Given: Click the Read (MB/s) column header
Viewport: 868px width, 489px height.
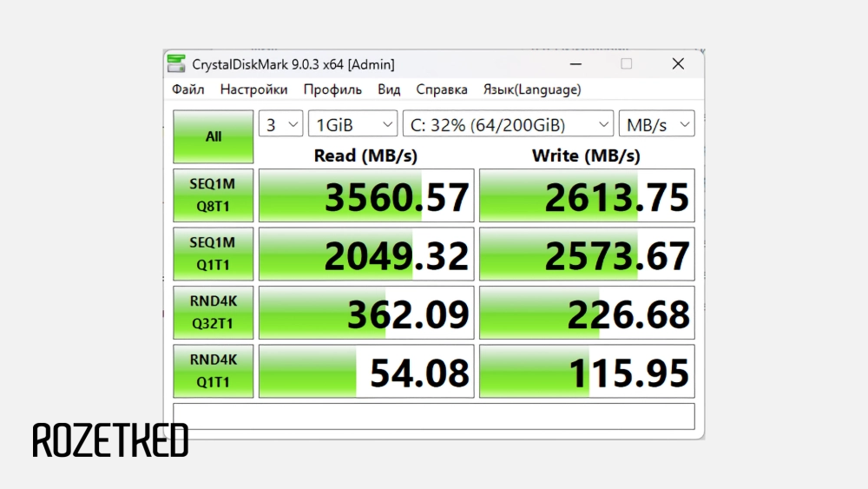Looking at the screenshot, I should [365, 155].
